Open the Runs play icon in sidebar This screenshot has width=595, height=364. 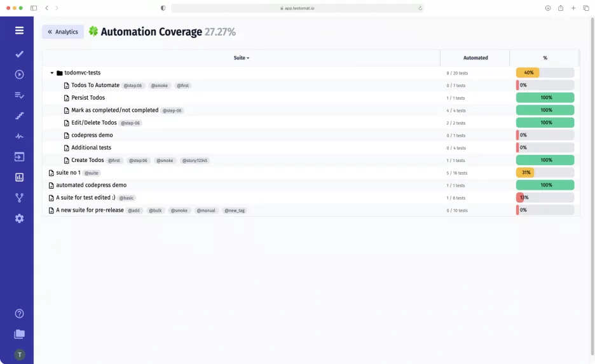(19, 74)
